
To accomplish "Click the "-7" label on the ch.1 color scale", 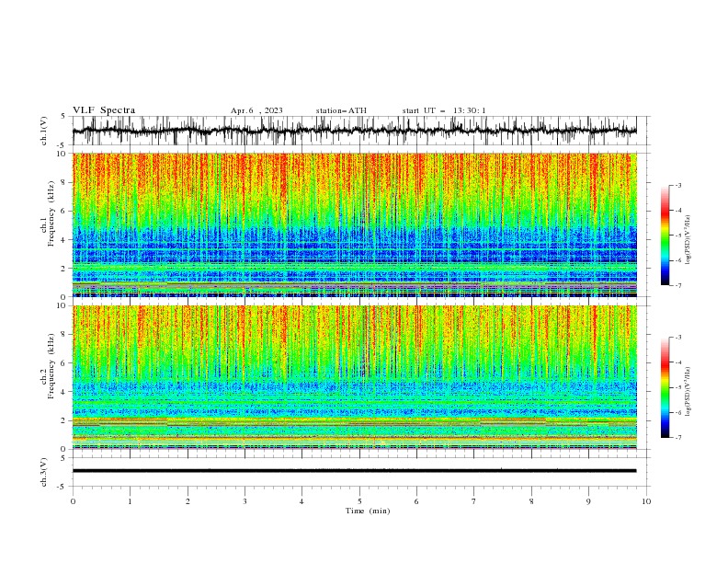I will (x=678, y=285).
